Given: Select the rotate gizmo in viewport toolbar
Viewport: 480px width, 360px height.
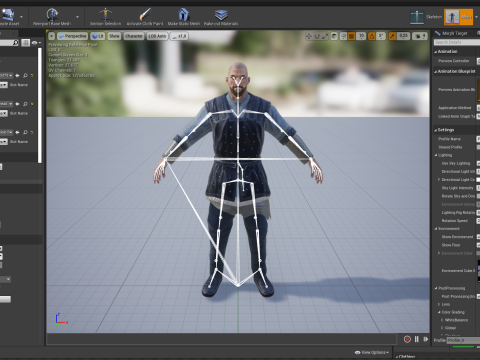Looking at the screenshot, I should coord(317,36).
